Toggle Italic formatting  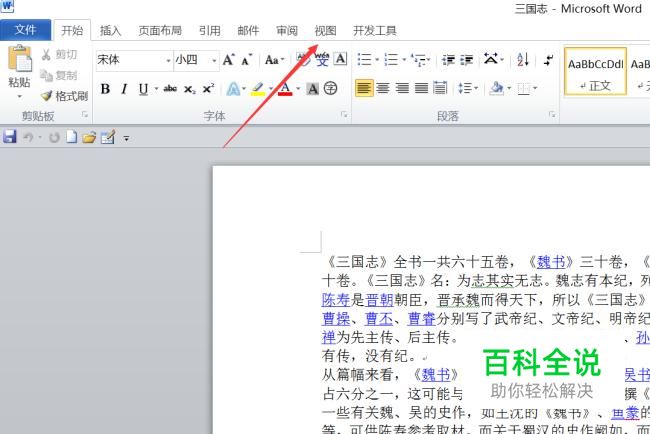tap(124, 89)
